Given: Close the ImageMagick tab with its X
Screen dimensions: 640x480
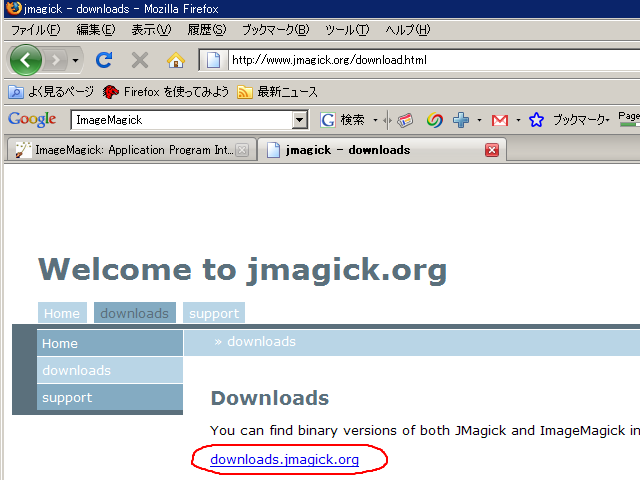Looking at the screenshot, I should (x=242, y=150).
